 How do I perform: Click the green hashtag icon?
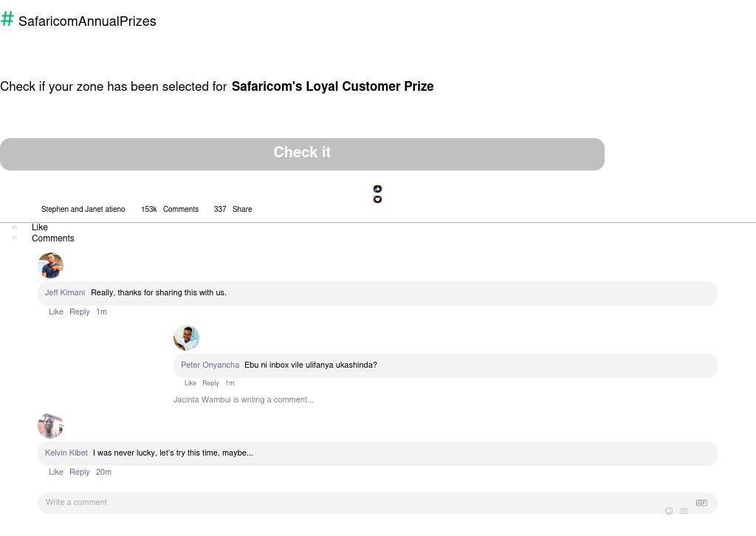point(7,18)
